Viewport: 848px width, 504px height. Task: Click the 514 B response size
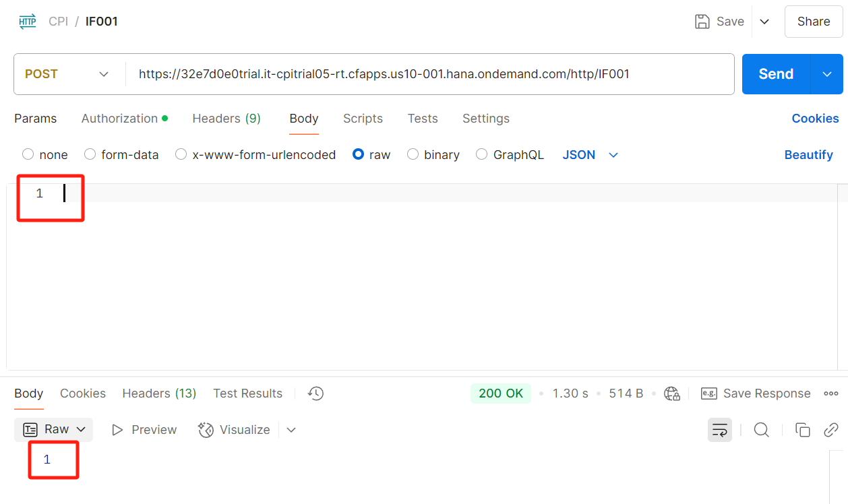pyautogui.click(x=626, y=393)
